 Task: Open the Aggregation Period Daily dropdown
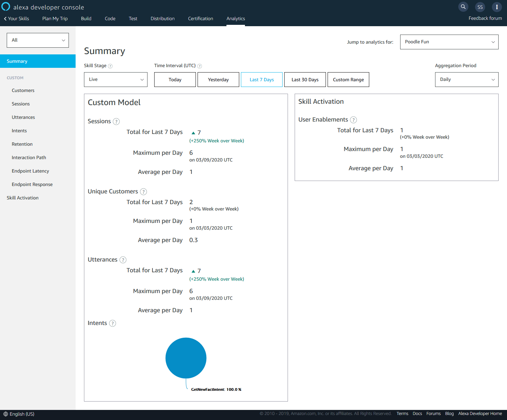[x=466, y=80]
